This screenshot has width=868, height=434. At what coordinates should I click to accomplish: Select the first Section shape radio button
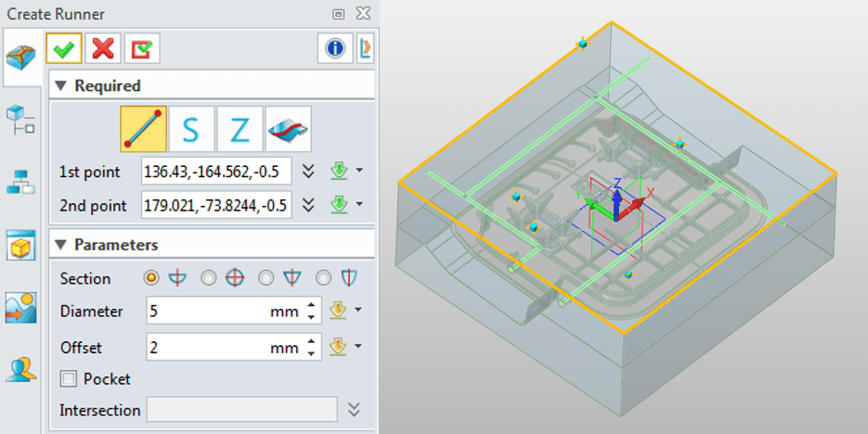[x=150, y=277]
